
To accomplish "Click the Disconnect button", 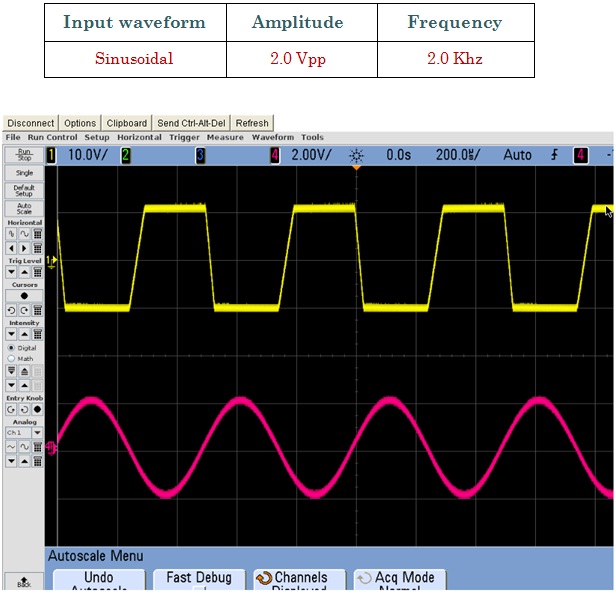I will tap(31, 123).
